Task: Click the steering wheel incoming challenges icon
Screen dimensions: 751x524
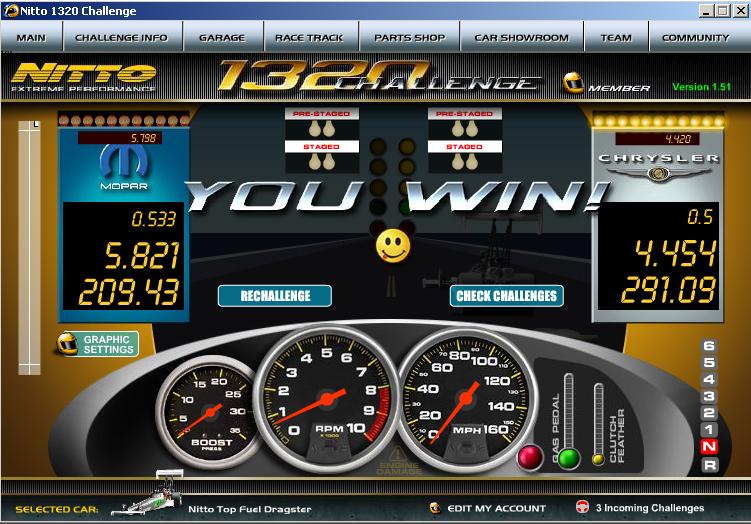Action: [582, 507]
